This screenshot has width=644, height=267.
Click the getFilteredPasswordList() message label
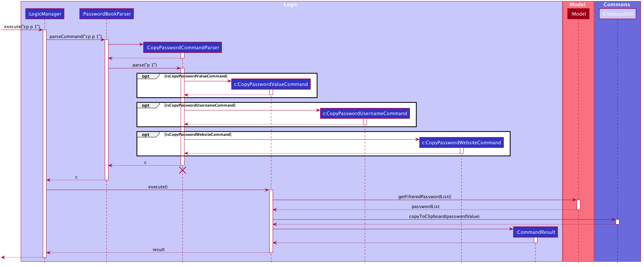tap(425, 197)
